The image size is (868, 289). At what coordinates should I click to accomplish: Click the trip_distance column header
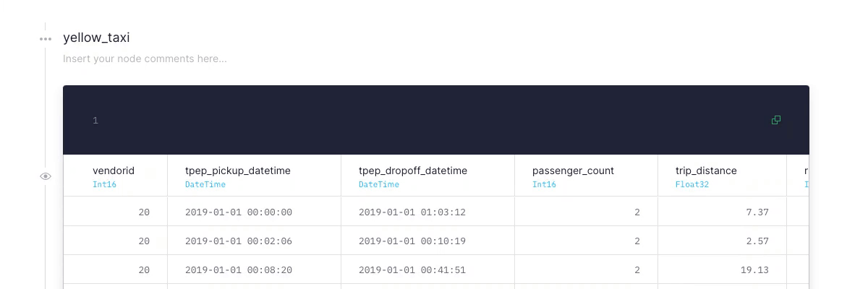click(x=706, y=171)
